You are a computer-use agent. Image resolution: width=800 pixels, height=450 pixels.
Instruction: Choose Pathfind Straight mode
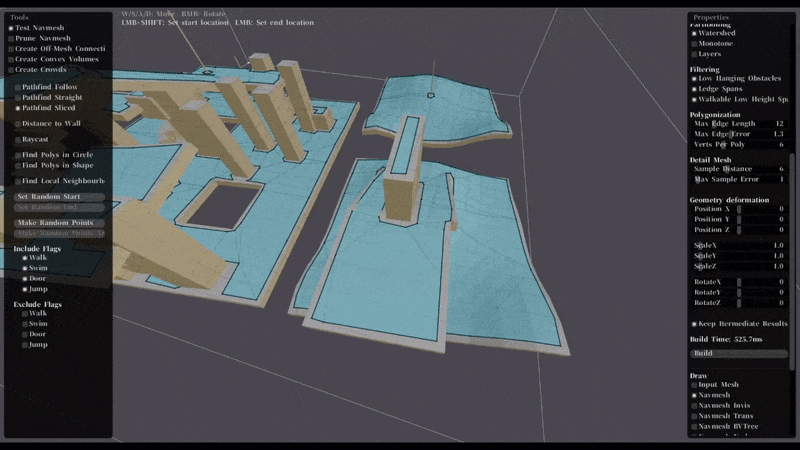tap(49, 97)
